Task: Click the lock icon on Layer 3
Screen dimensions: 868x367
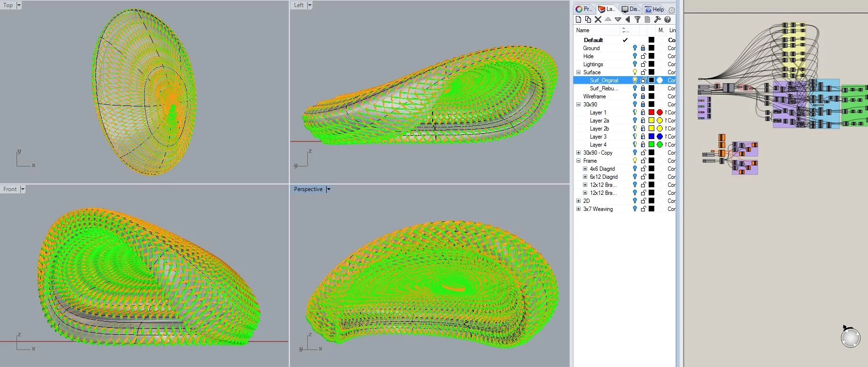Action: click(643, 137)
